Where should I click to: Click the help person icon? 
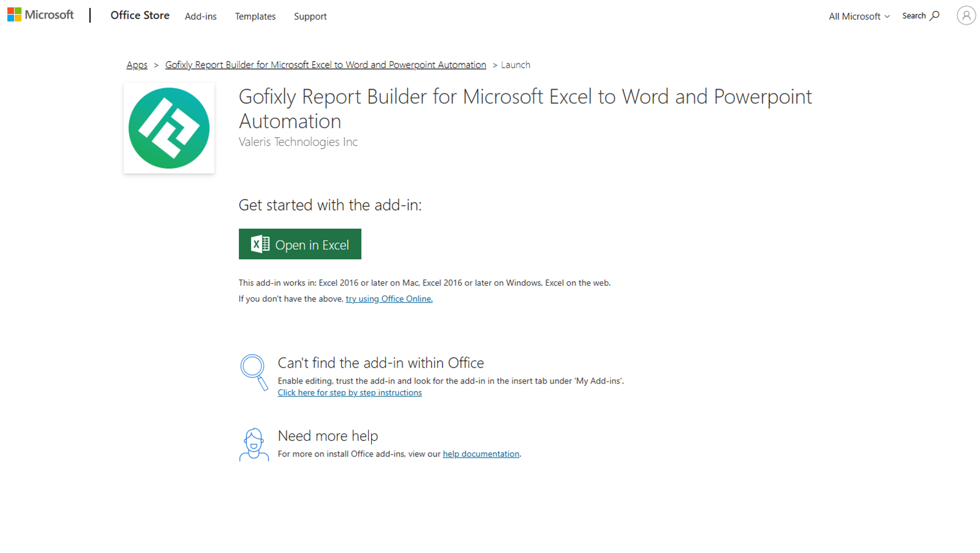(254, 444)
